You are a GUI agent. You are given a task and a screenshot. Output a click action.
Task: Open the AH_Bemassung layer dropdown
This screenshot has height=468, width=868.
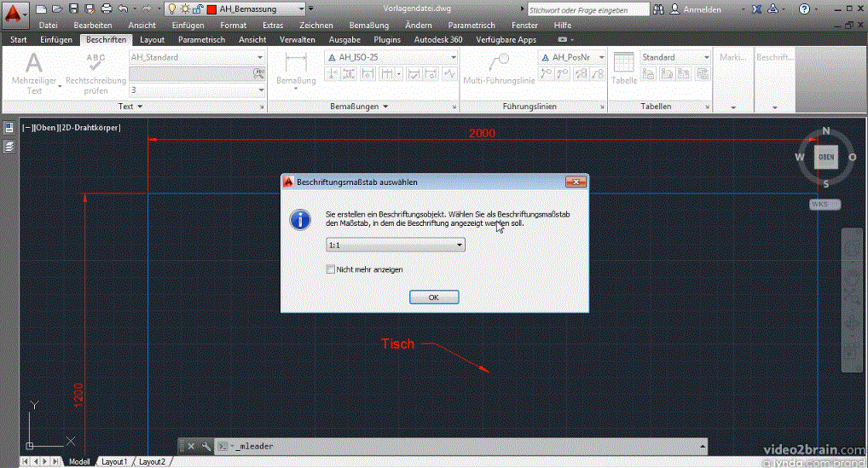(x=301, y=9)
